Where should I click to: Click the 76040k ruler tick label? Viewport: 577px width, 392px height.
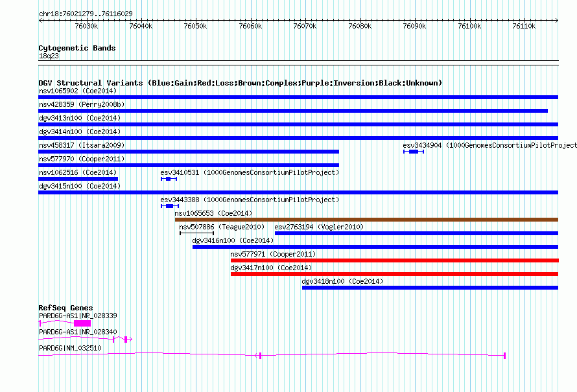click(x=141, y=26)
